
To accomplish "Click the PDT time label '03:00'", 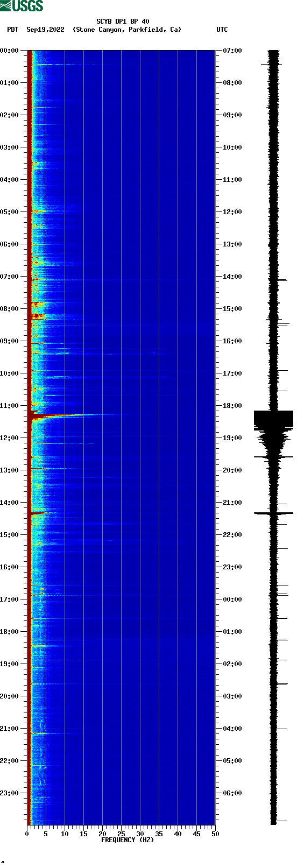I will click(10, 147).
